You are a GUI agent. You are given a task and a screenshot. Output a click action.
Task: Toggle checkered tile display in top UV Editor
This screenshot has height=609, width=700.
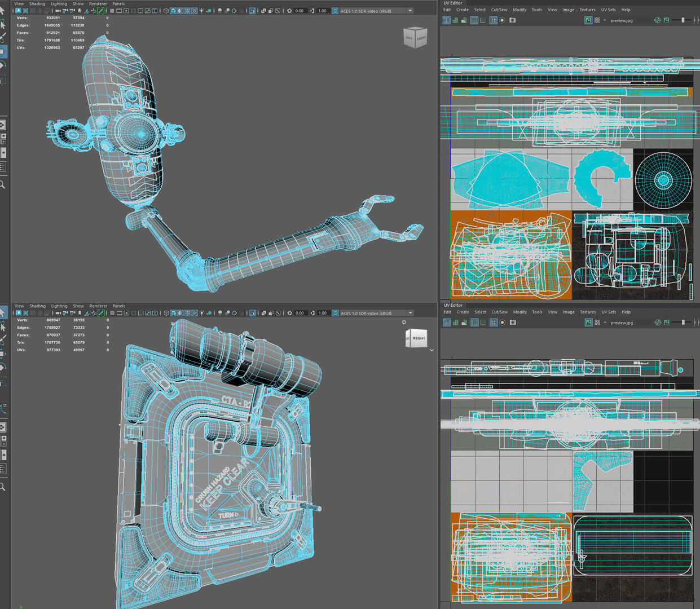597,20
